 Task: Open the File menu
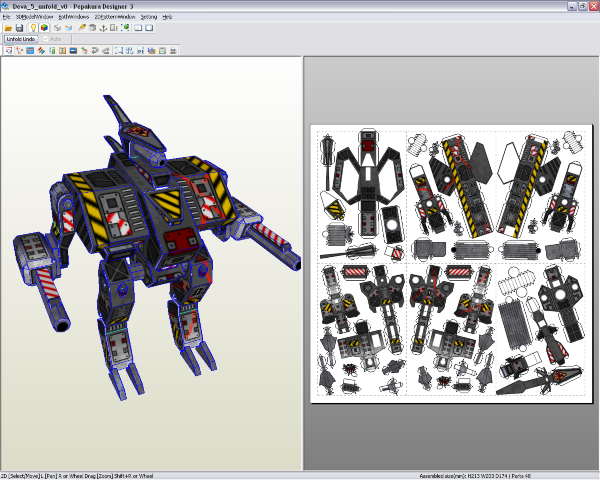pos(6,17)
